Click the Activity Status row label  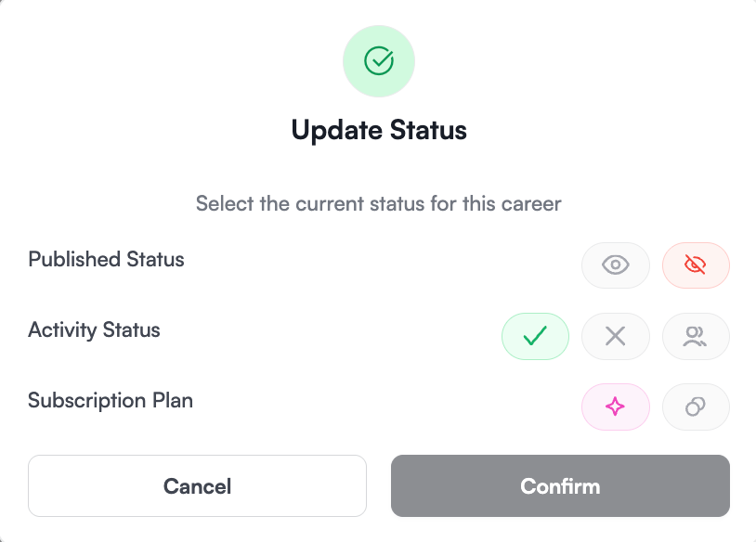[94, 329]
